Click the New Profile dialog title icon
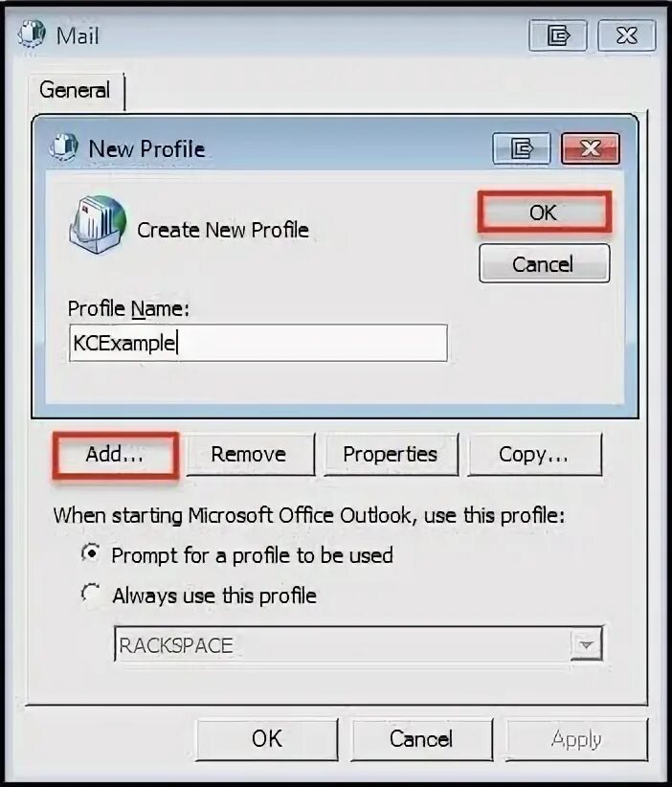 64,147
